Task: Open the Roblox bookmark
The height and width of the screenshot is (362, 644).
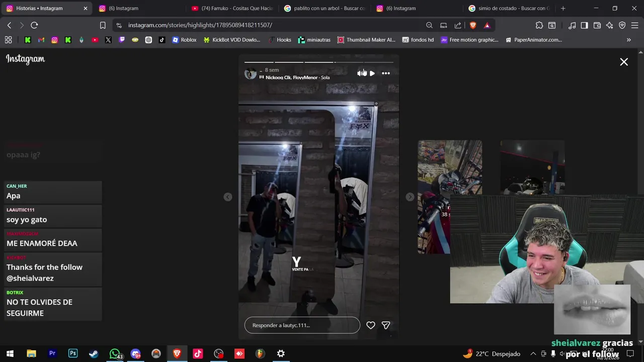Action: click(184, 40)
